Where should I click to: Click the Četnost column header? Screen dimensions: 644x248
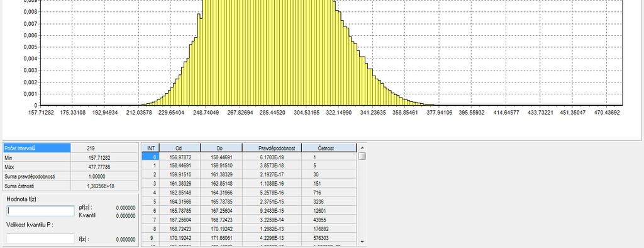(x=329, y=148)
